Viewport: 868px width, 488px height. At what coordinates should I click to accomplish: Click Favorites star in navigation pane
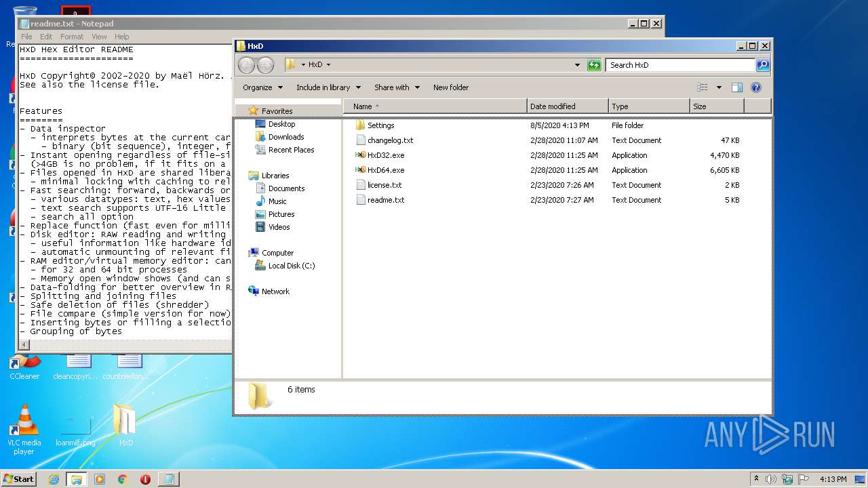coord(254,110)
